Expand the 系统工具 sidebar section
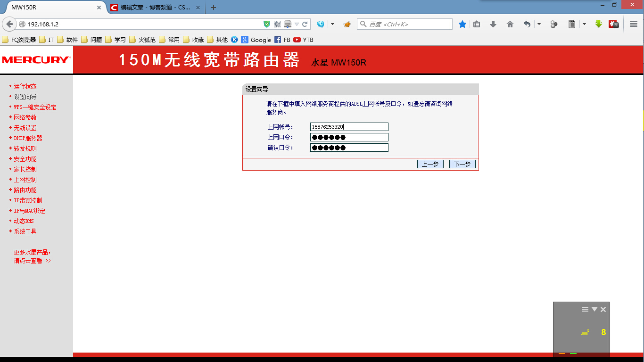The width and height of the screenshot is (644, 362). pyautogui.click(x=25, y=231)
